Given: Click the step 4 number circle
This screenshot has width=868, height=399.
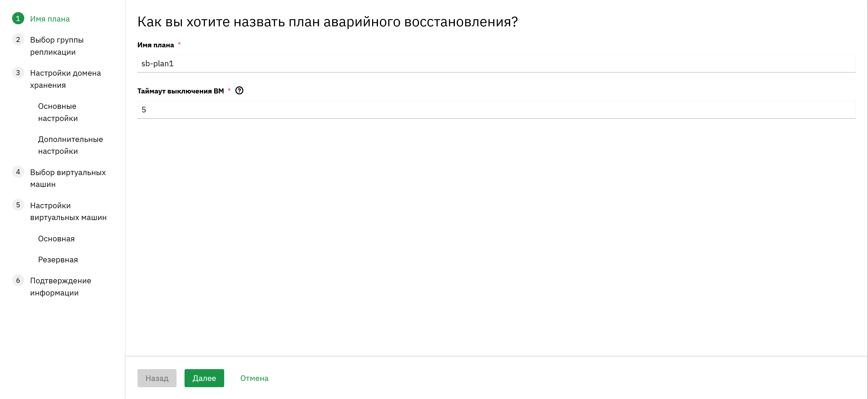Looking at the screenshot, I should (x=18, y=172).
